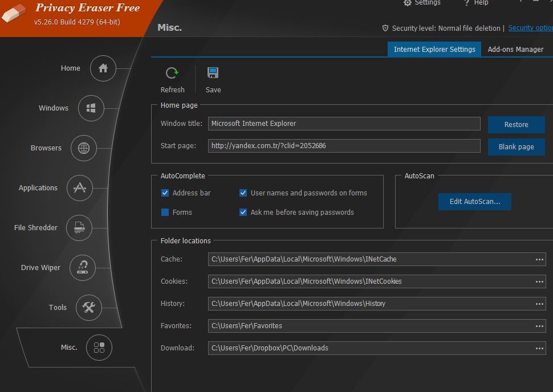
Task: Click the v5.26.0 Build 4279 version text
Action: pyautogui.click(x=77, y=22)
